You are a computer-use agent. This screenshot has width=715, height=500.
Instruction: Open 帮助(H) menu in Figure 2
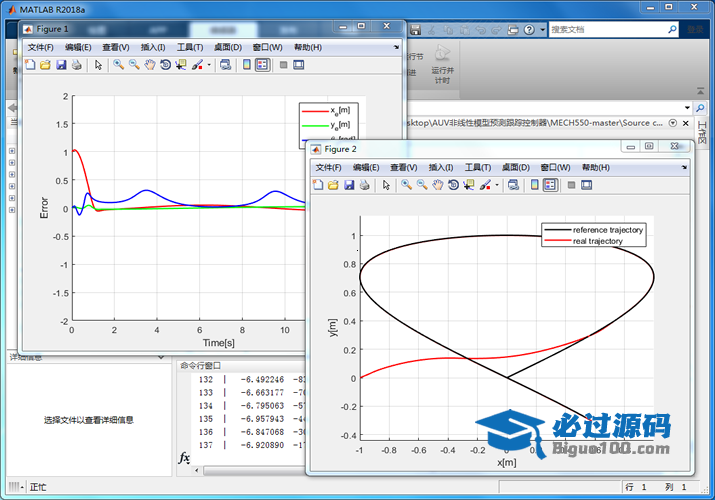pyautogui.click(x=596, y=168)
